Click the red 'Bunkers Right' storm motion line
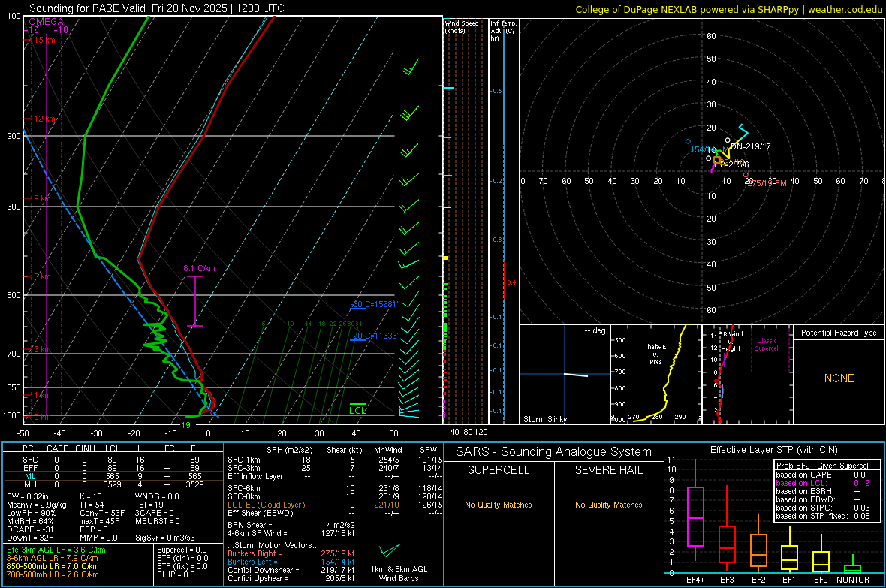This screenshot has width=886, height=588. pyautogui.click(x=291, y=554)
